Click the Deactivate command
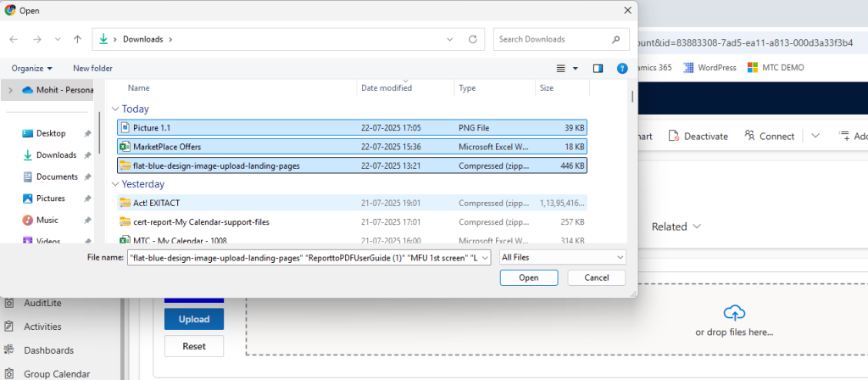 [698, 136]
